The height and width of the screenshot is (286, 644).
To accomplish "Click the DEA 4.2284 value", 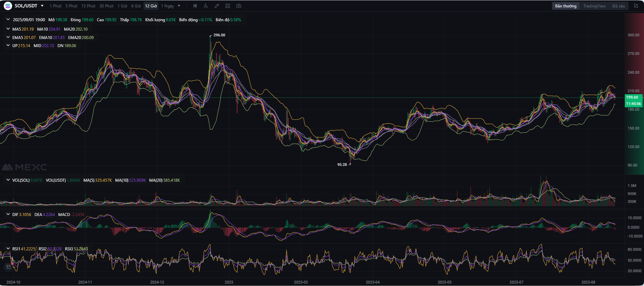I will coord(44,215).
